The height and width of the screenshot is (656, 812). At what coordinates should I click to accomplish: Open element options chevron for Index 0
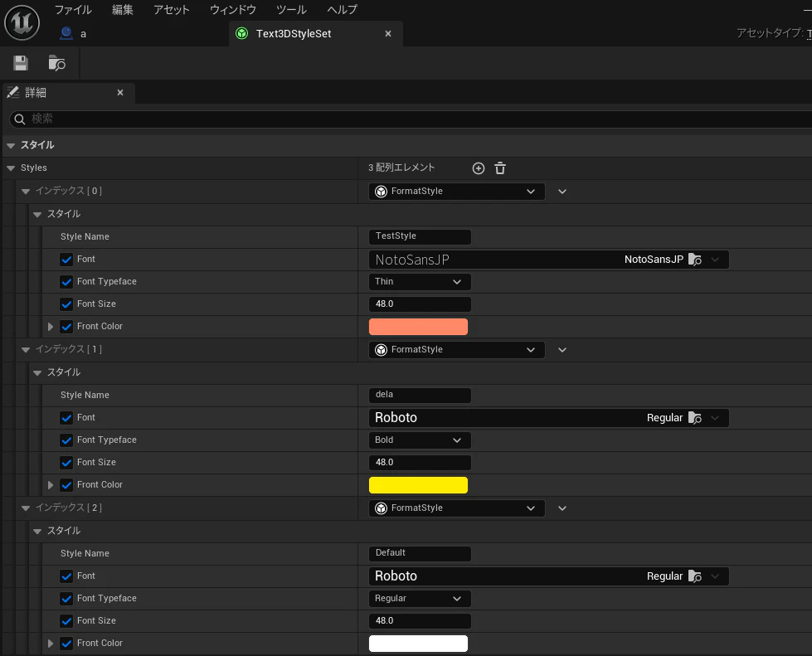pyautogui.click(x=562, y=192)
